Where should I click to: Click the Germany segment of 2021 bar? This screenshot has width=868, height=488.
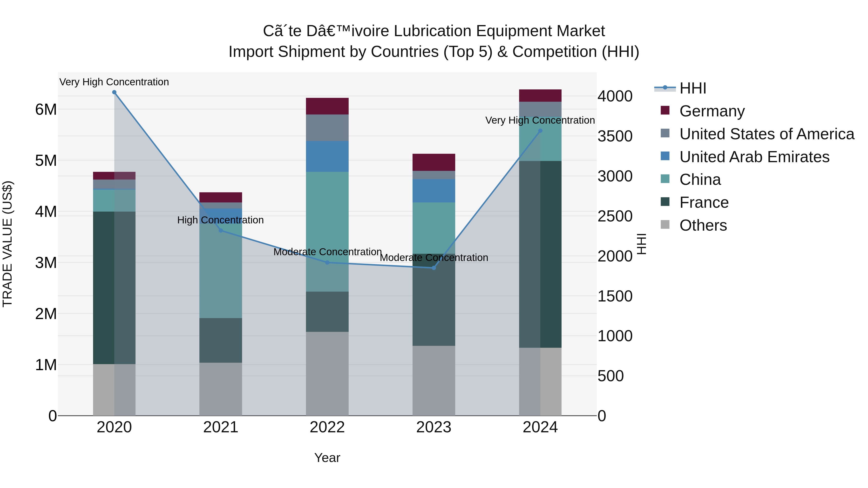(x=221, y=197)
